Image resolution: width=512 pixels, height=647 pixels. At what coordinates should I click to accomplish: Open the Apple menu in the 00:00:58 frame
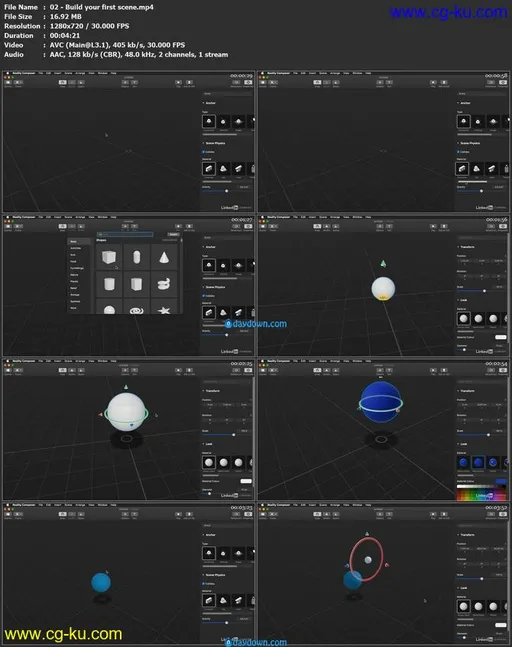[x=262, y=73]
